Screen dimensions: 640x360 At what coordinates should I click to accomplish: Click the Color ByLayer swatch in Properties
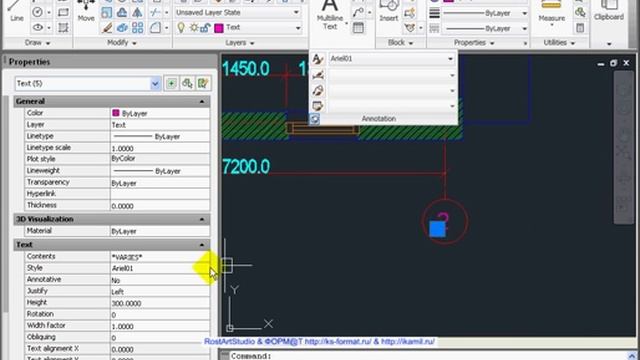(116, 113)
